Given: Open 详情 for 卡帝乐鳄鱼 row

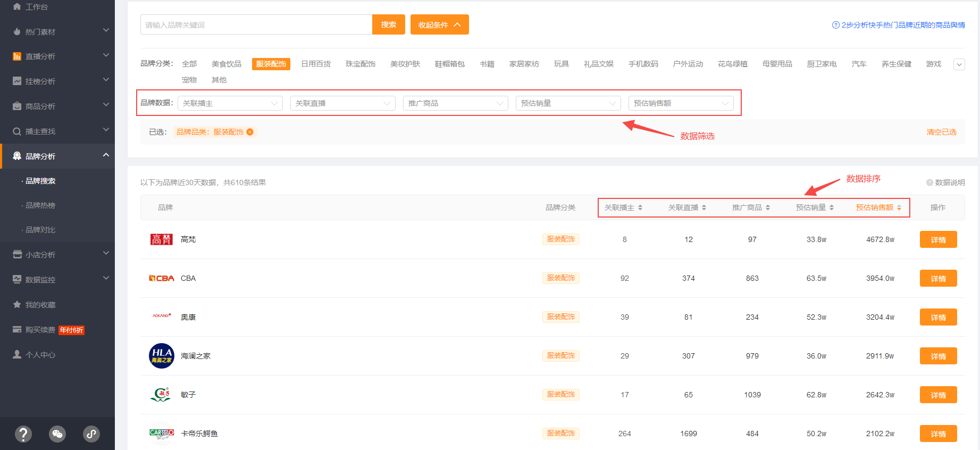Looking at the screenshot, I should 939,434.
